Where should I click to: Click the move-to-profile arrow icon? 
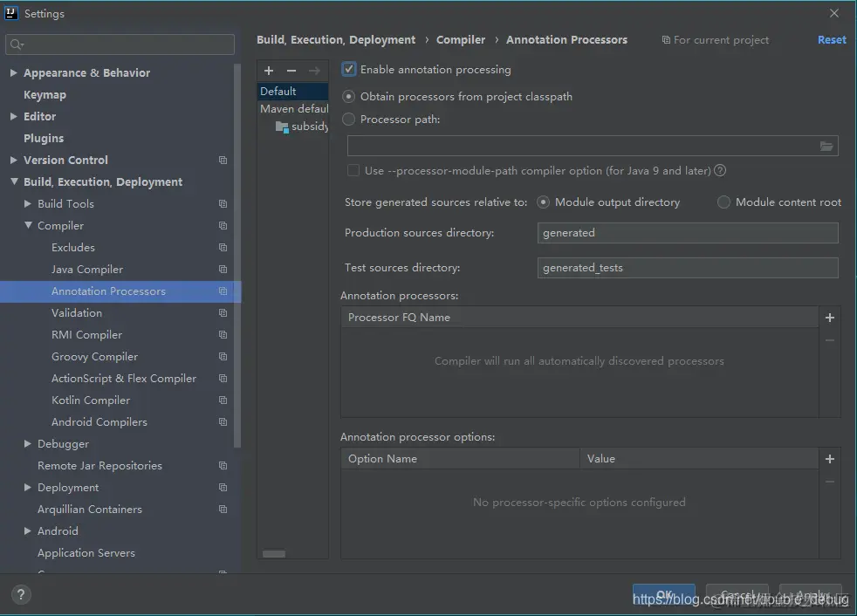pyautogui.click(x=314, y=71)
